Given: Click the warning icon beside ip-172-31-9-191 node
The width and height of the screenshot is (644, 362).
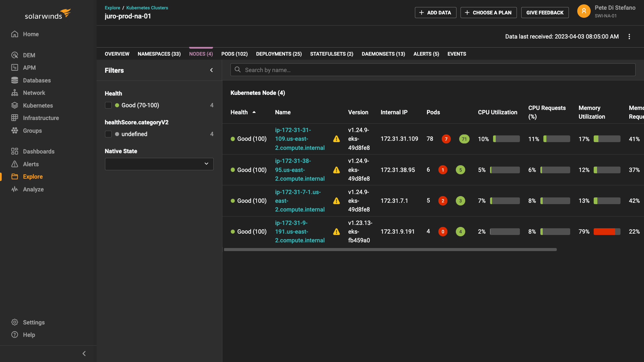Looking at the screenshot, I should tap(336, 231).
